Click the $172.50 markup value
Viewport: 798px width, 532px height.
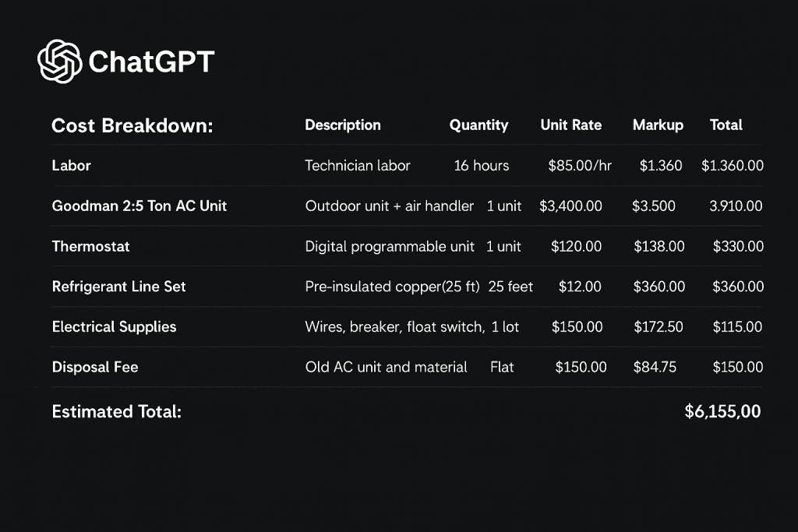(x=658, y=327)
